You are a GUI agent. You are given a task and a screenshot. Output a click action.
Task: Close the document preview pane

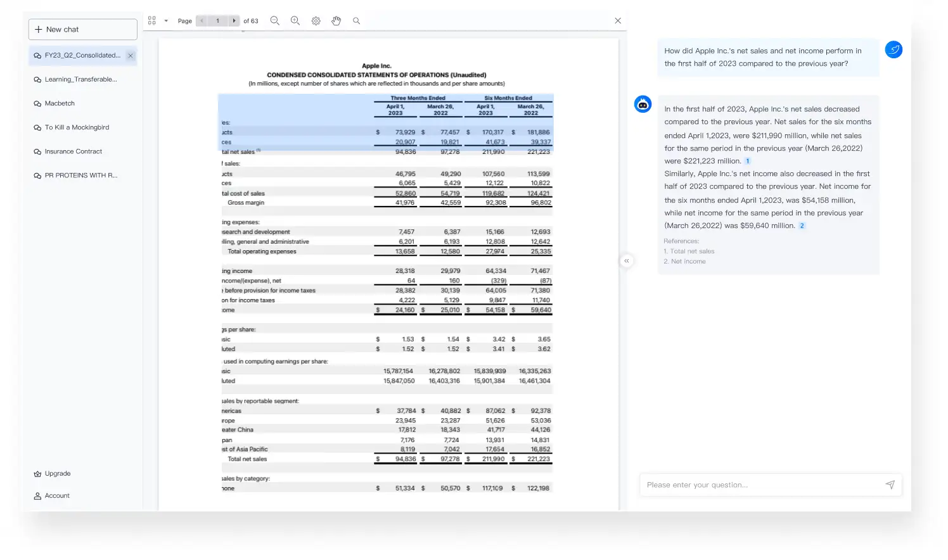click(x=618, y=20)
